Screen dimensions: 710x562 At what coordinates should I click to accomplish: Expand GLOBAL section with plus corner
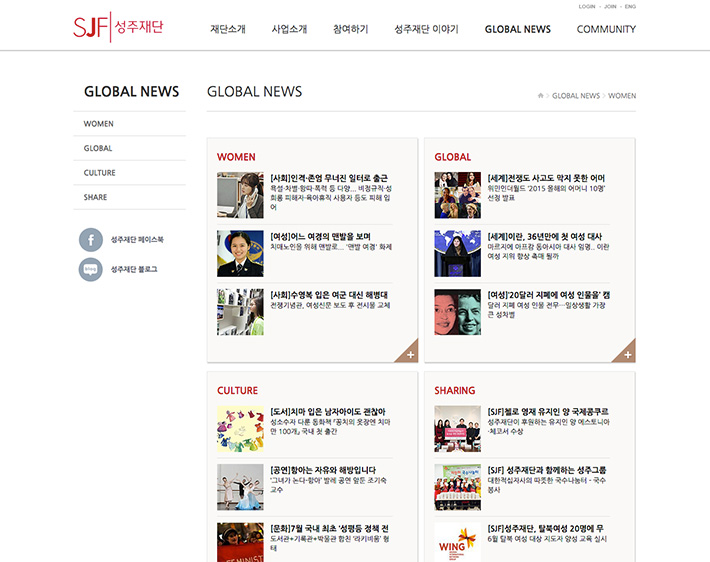(x=625, y=352)
